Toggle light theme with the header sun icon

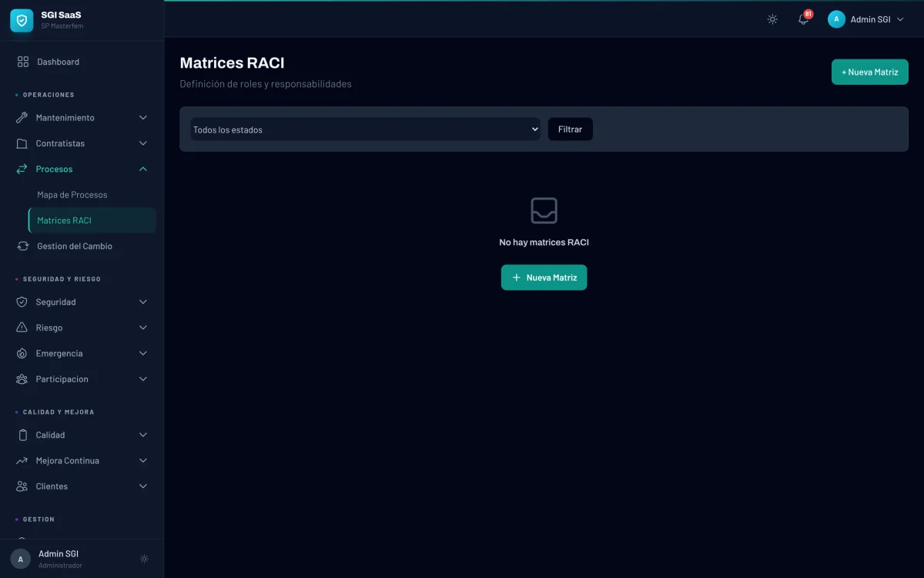pyautogui.click(x=772, y=19)
